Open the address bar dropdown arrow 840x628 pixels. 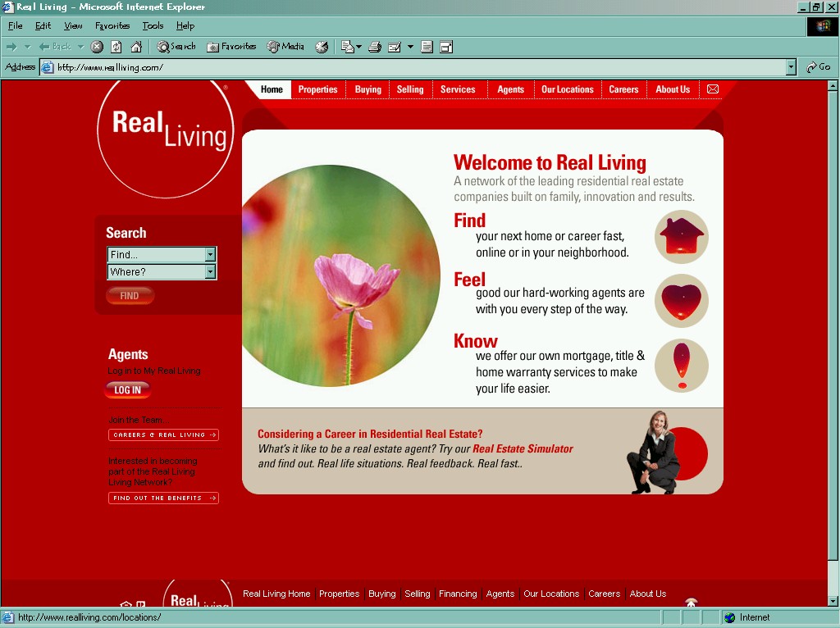pos(791,67)
